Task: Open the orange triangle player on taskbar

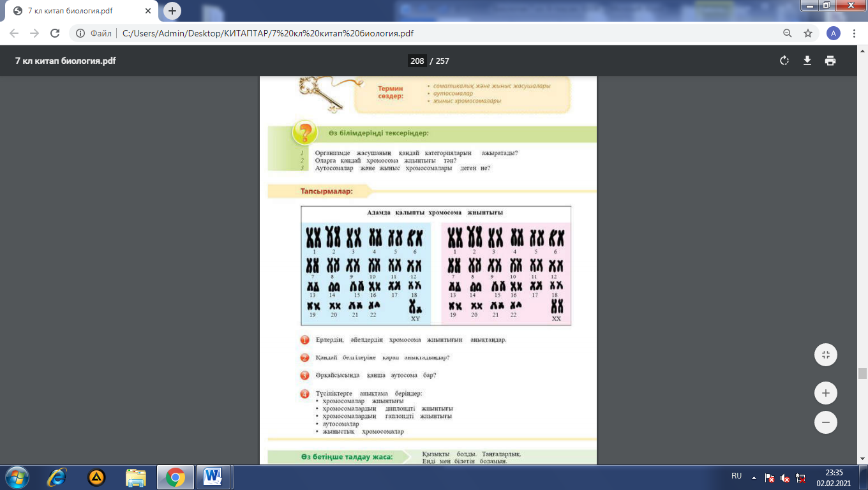Action: (96, 477)
